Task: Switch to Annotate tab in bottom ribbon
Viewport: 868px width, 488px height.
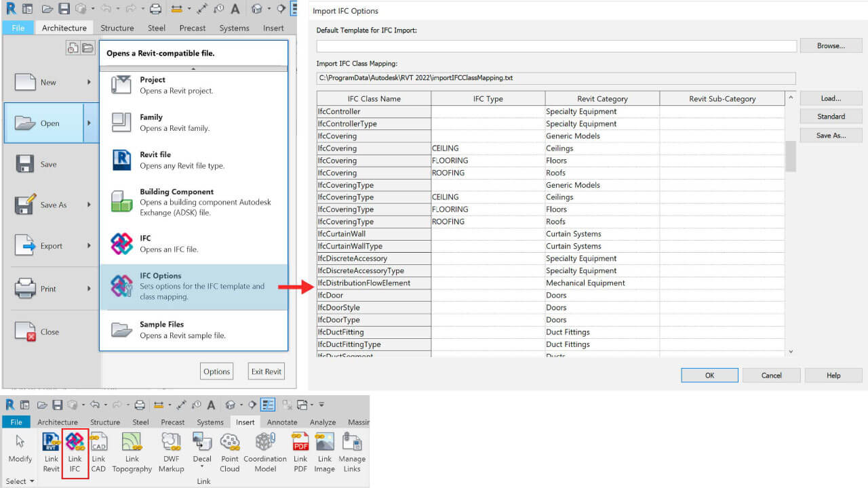Action: point(282,422)
